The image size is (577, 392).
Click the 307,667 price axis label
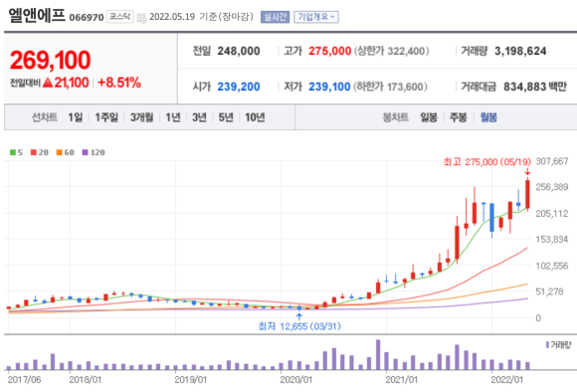tap(552, 161)
